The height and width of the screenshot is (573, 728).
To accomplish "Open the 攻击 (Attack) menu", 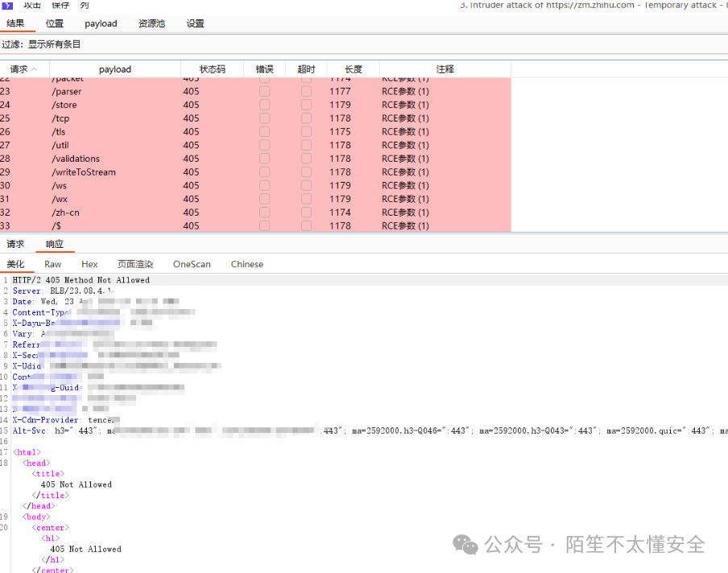I will [31, 5].
